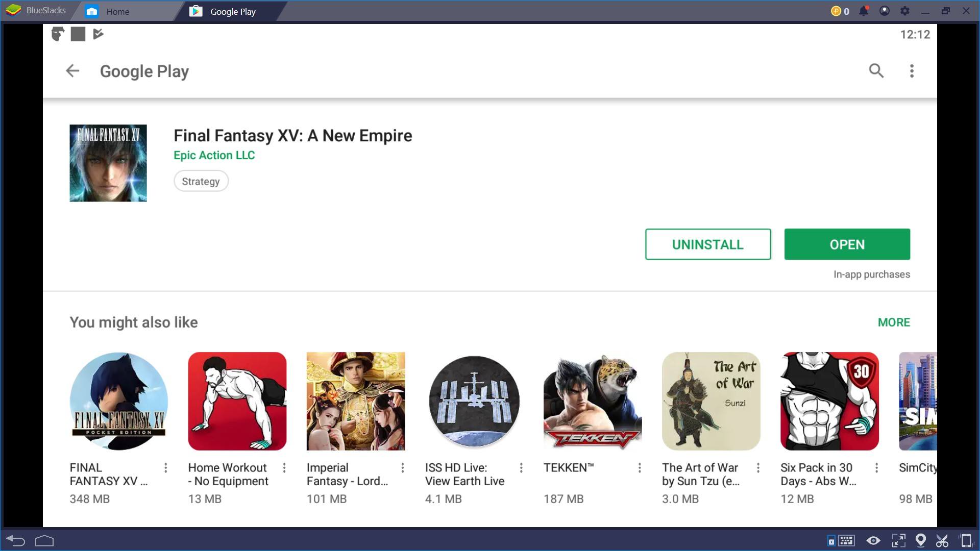The image size is (980, 551).
Task: Open BlueStacks account profile icon
Action: tap(885, 11)
